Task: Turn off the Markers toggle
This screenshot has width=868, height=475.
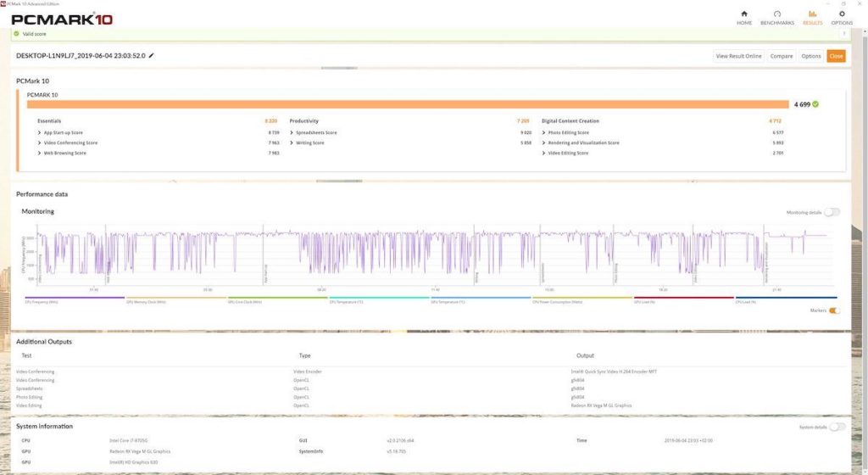Action: 835,310
